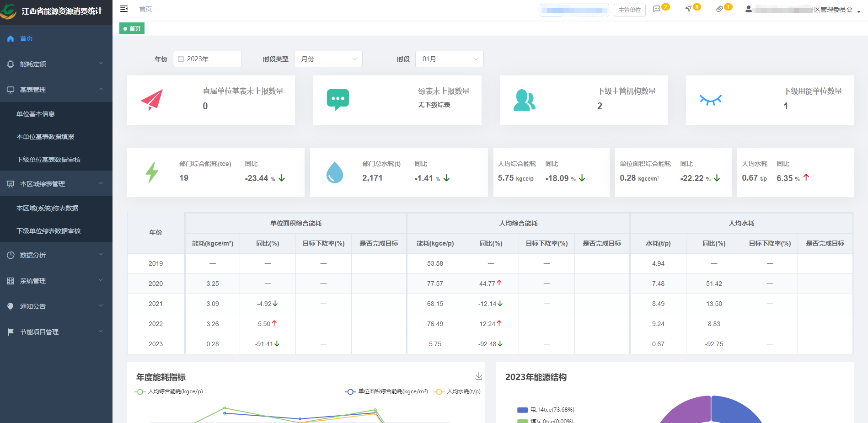Open the 时段 dropdown showing 01月
The height and width of the screenshot is (423, 868).
450,59
